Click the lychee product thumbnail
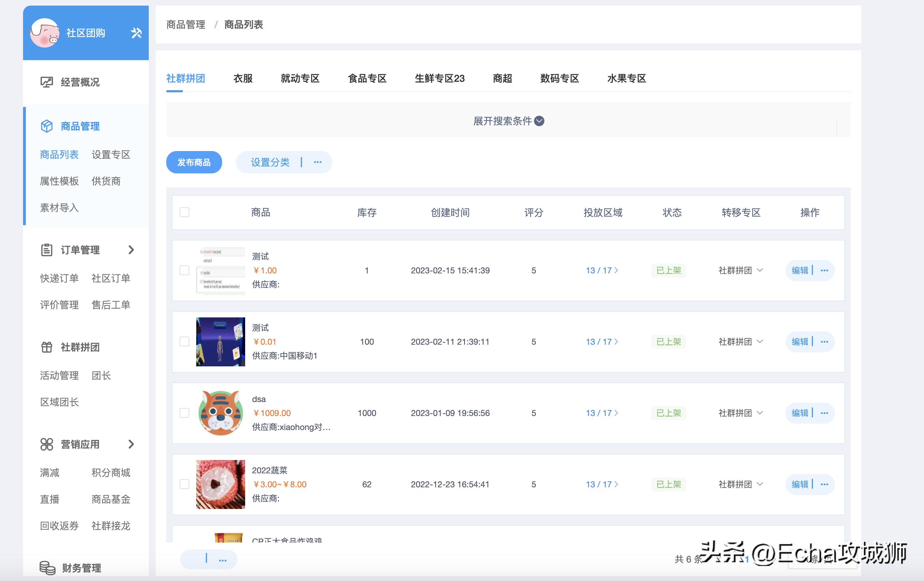The image size is (924, 581). [221, 484]
